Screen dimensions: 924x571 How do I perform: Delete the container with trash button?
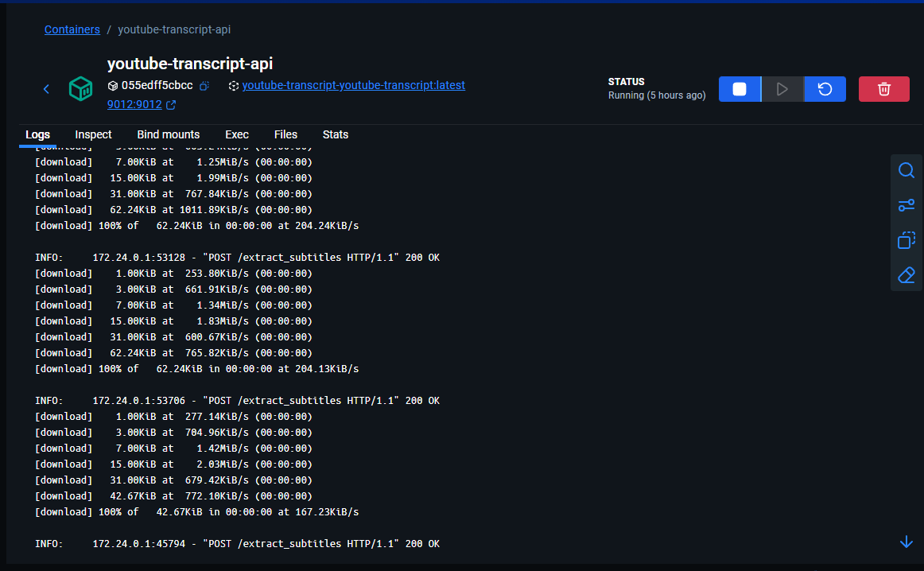pos(884,89)
